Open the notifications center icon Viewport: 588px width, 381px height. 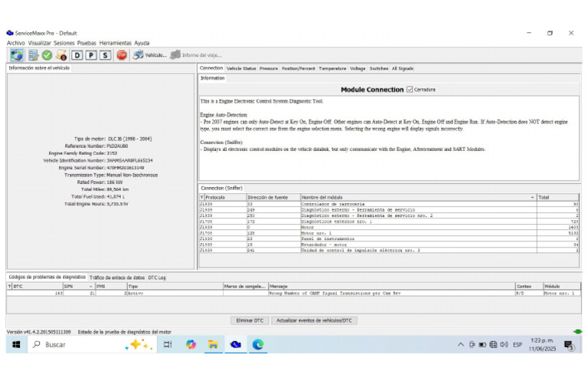coord(570,345)
